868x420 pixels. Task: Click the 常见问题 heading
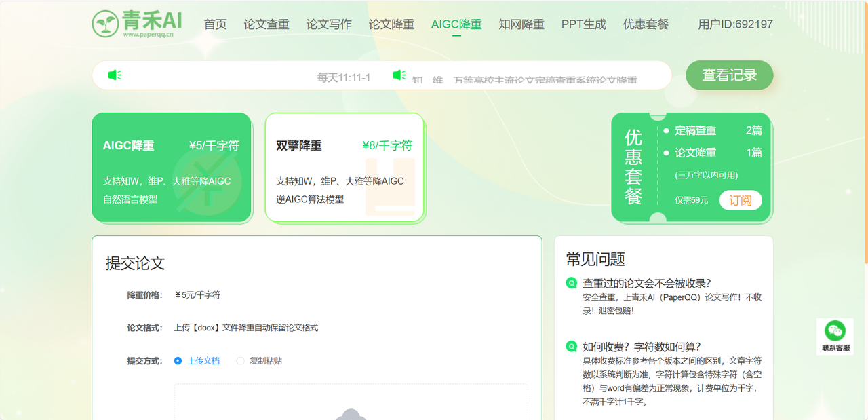pos(595,259)
